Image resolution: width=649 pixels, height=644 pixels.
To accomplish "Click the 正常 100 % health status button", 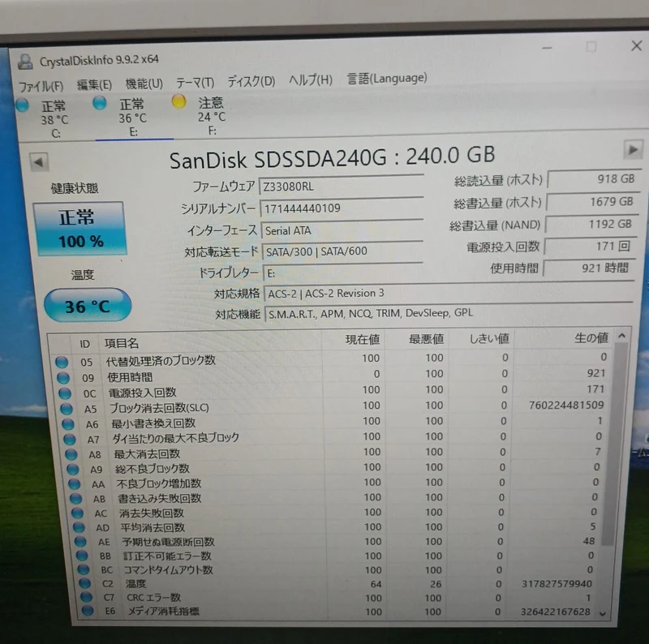I will pos(80,229).
